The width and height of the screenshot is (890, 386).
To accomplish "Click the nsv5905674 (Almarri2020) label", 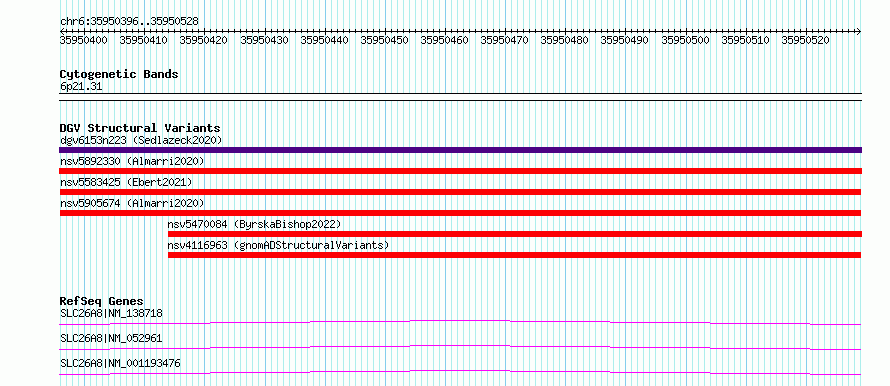I will 132,203.
